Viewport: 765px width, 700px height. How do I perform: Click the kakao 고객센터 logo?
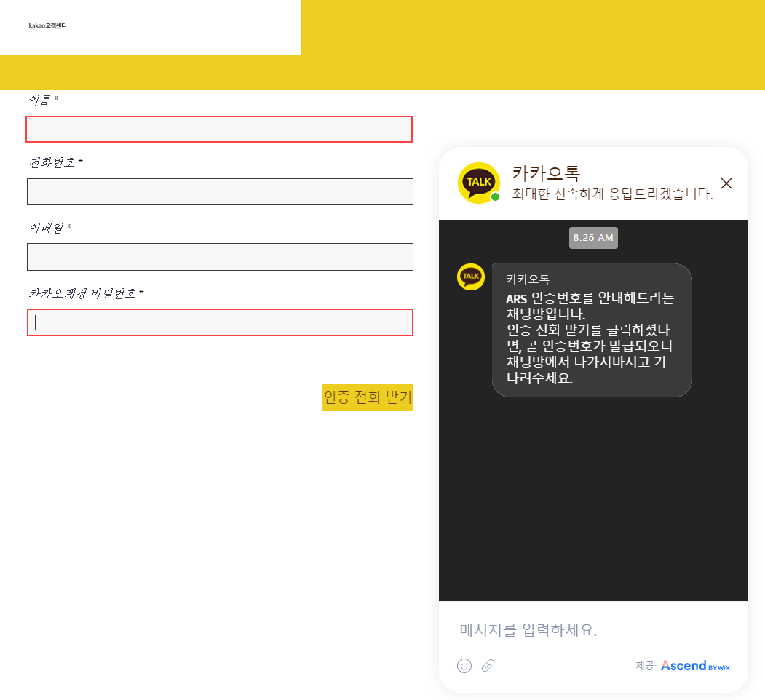pos(47,26)
